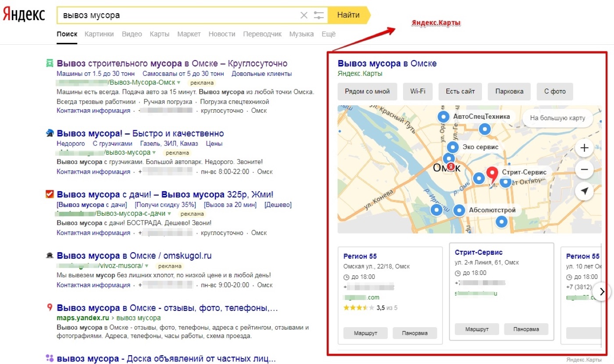This screenshot has width=614, height=364.
Task: Toggle the 'С фото' map filter
Action: pos(555,92)
